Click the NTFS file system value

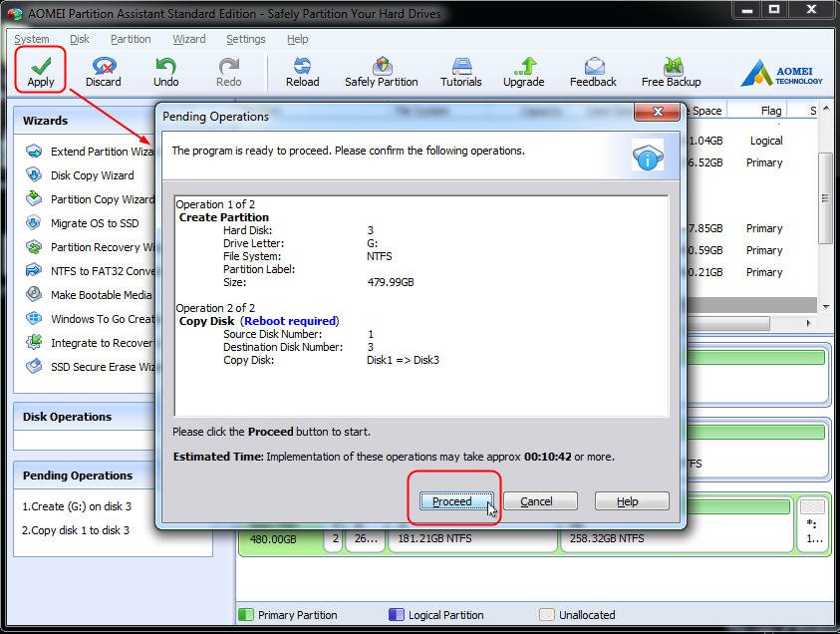tap(380, 257)
